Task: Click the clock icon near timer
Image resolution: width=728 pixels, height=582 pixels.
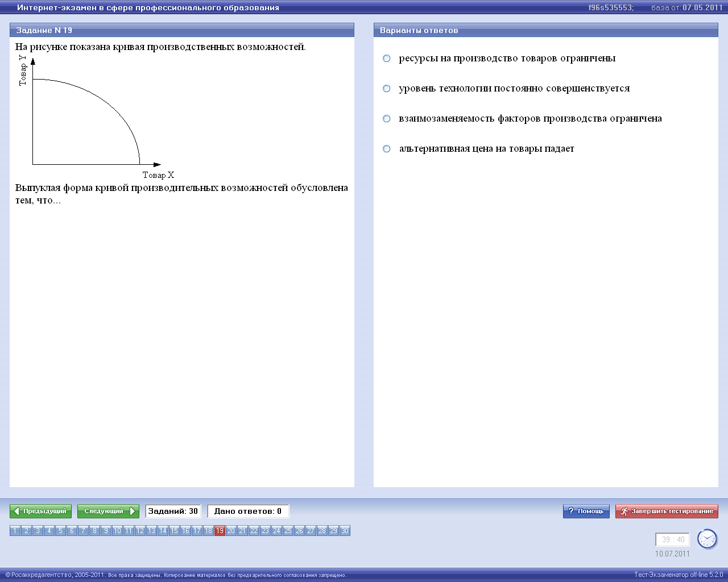Action: [708, 539]
